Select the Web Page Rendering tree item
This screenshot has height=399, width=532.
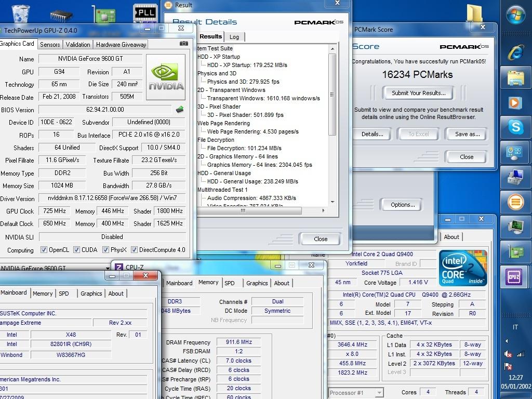pyautogui.click(x=223, y=123)
